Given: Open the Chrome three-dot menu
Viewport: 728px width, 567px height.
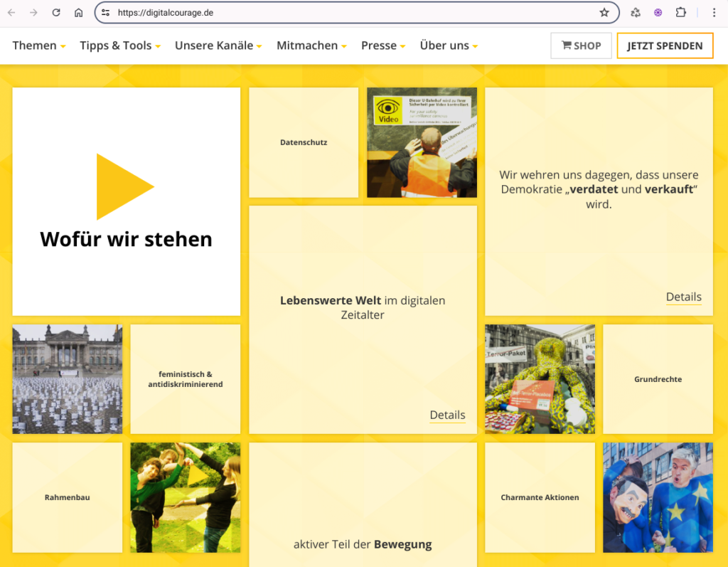Looking at the screenshot, I should point(714,13).
